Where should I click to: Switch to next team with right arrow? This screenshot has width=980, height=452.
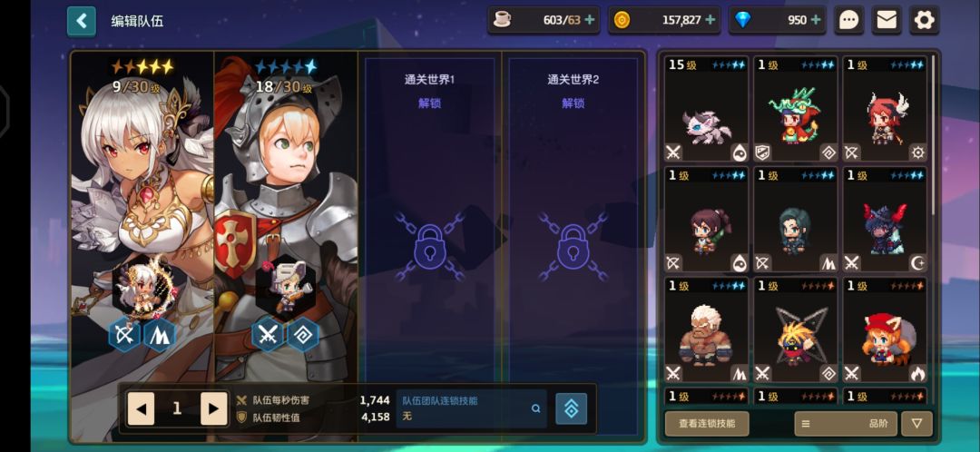pyautogui.click(x=214, y=408)
